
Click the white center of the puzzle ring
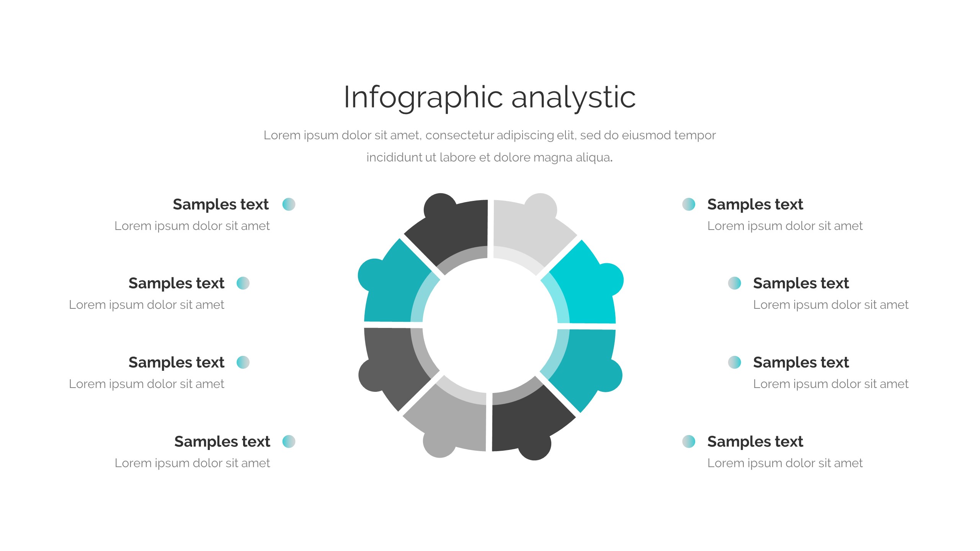tap(490, 325)
